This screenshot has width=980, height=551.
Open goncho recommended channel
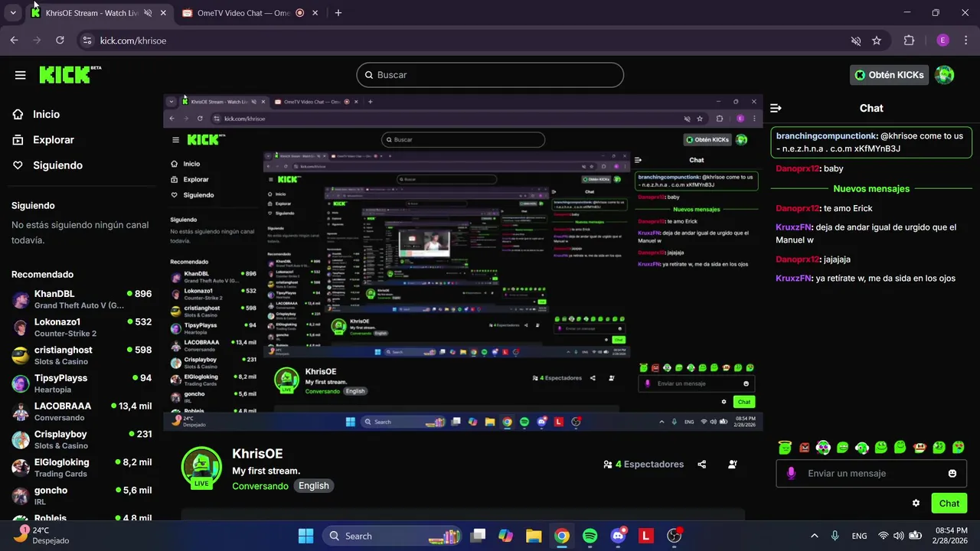tap(82, 496)
